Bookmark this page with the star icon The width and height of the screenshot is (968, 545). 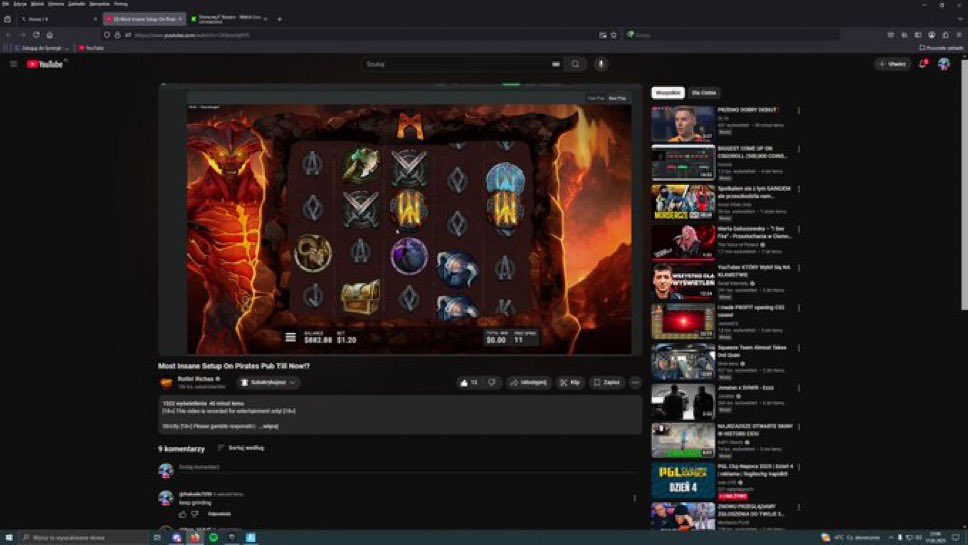(614, 35)
